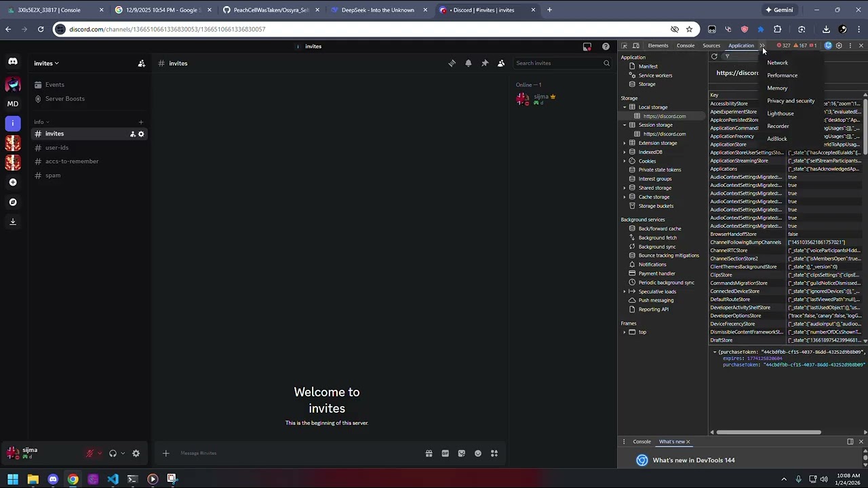
Task: Open emoji picker icon
Action: [478, 453]
